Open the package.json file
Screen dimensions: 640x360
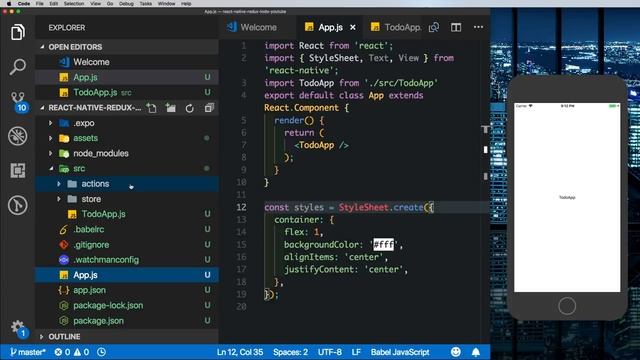point(127,320)
